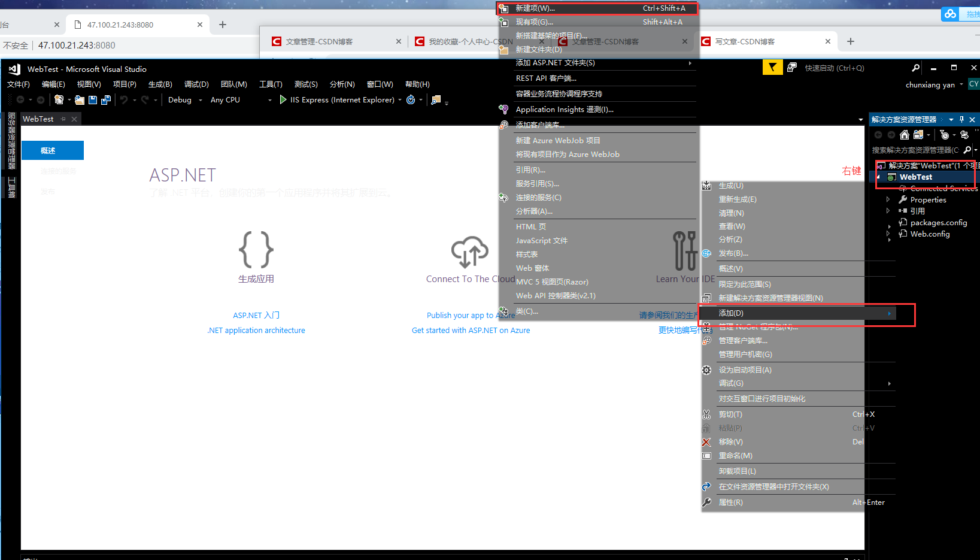980x560 pixels.
Task: Click the Connect To The Cloud icon
Action: coord(470,251)
